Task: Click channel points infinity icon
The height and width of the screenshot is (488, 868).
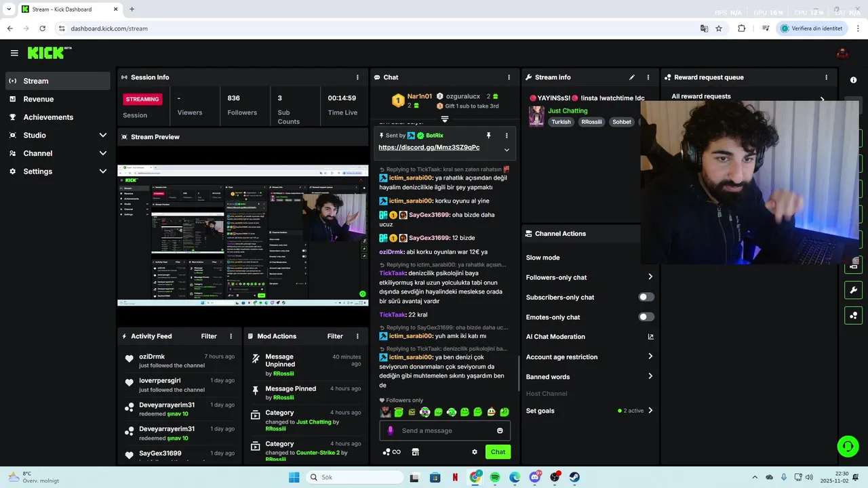Action: (x=392, y=452)
